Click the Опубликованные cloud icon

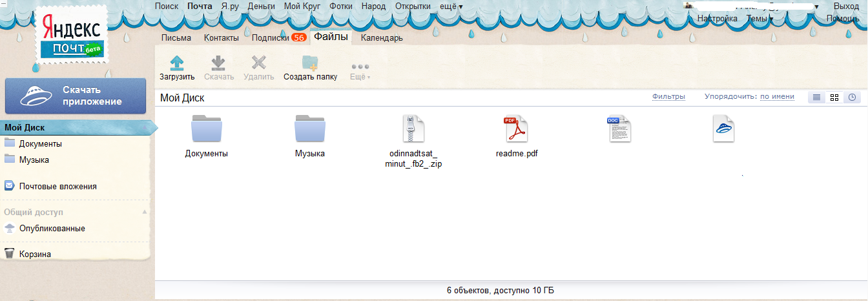click(x=9, y=228)
